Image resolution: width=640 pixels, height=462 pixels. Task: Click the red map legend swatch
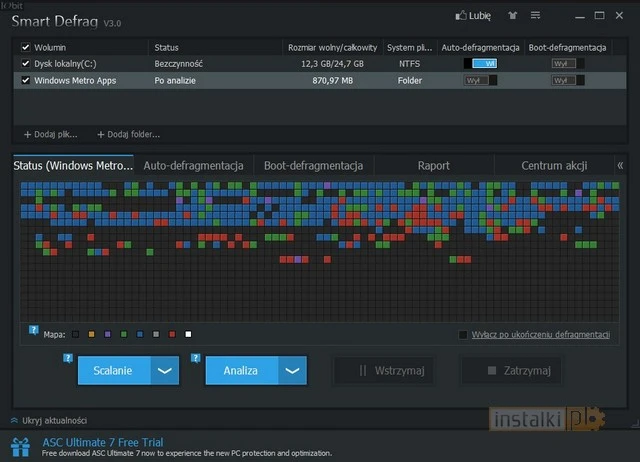pos(172,334)
